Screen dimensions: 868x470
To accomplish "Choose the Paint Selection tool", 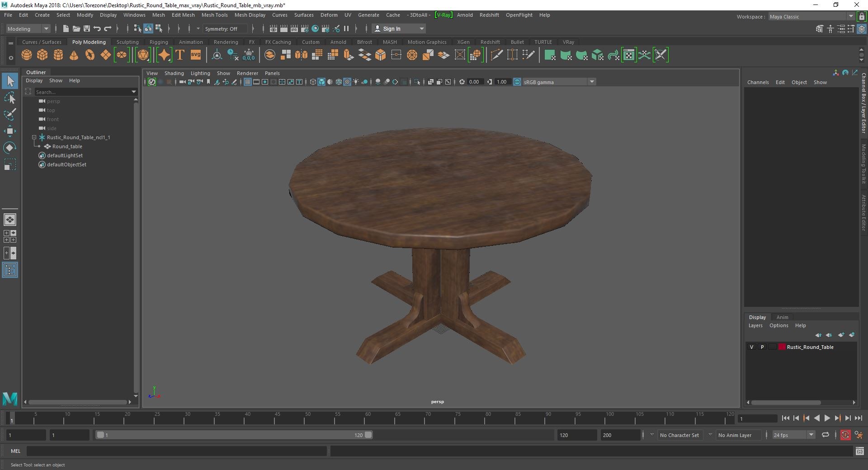I will [x=10, y=114].
